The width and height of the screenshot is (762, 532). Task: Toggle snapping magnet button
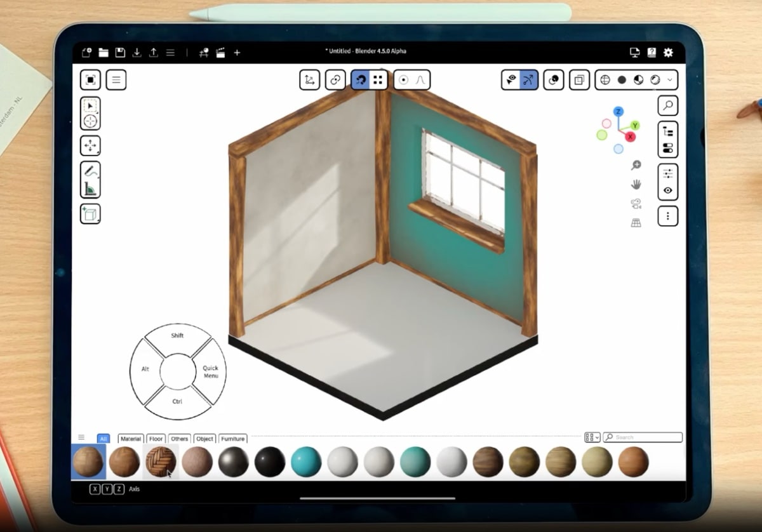pyautogui.click(x=361, y=80)
